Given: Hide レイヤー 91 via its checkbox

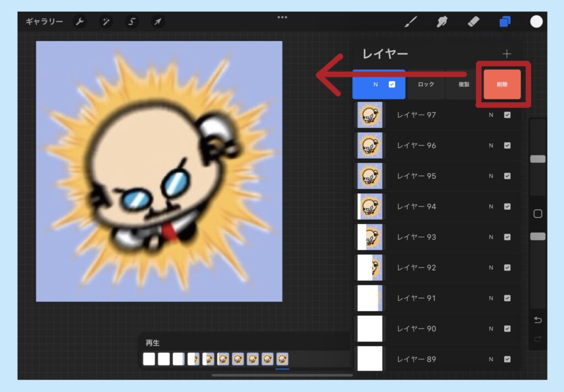Looking at the screenshot, I should [507, 298].
